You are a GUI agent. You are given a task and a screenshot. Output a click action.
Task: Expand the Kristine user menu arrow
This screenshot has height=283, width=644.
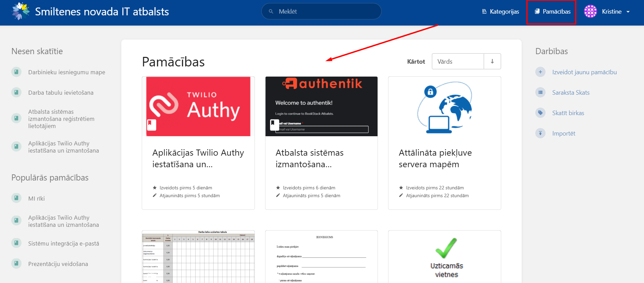click(628, 12)
